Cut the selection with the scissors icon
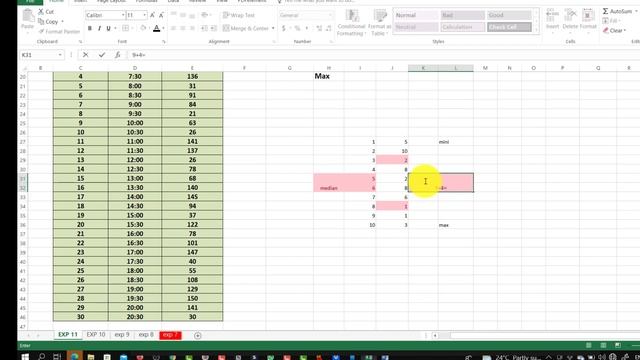This screenshot has width=640, height=360. [46, 12]
